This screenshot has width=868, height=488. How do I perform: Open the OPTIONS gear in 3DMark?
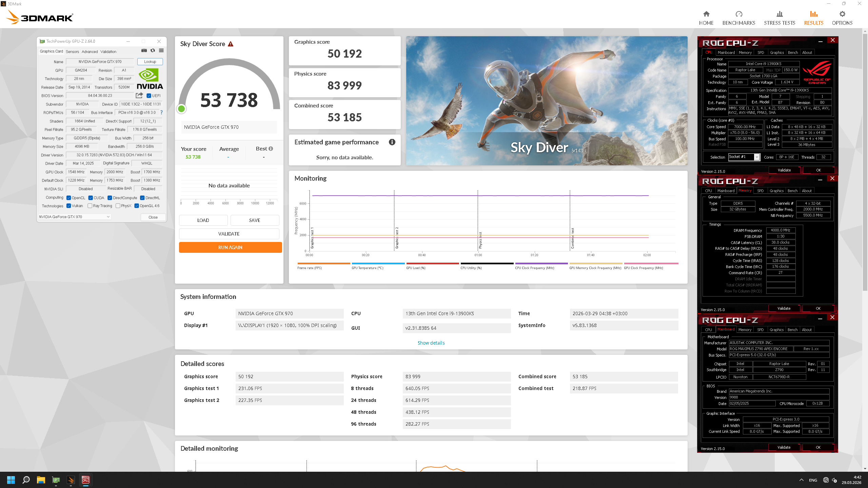(842, 18)
